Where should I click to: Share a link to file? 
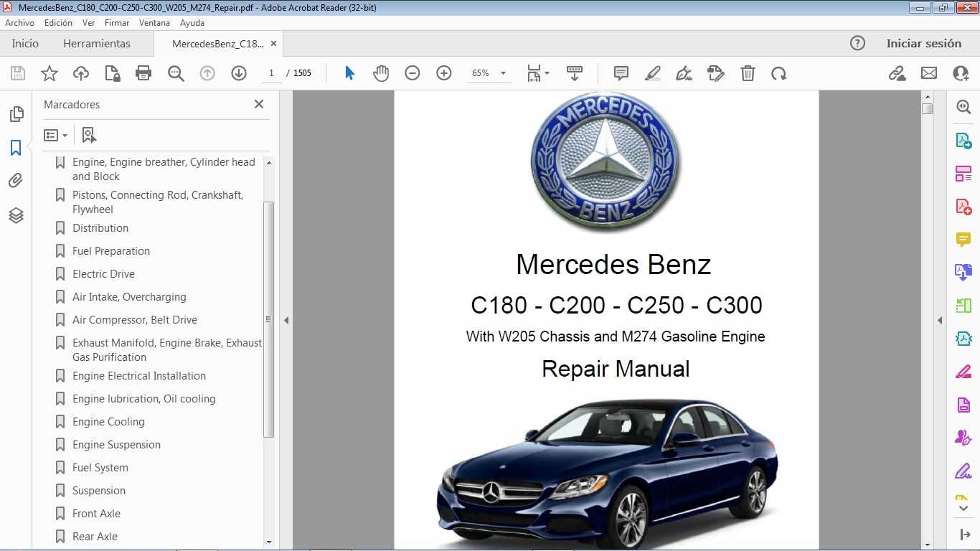(897, 73)
